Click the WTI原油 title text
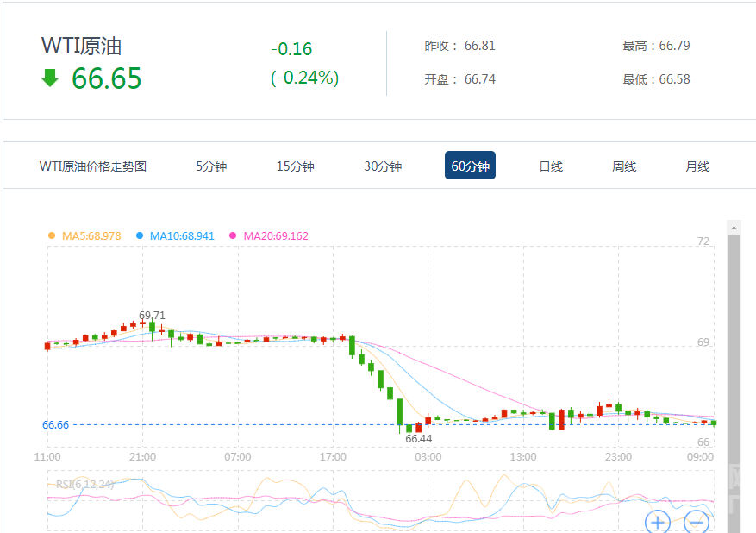The height and width of the screenshot is (533, 756). (x=82, y=46)
